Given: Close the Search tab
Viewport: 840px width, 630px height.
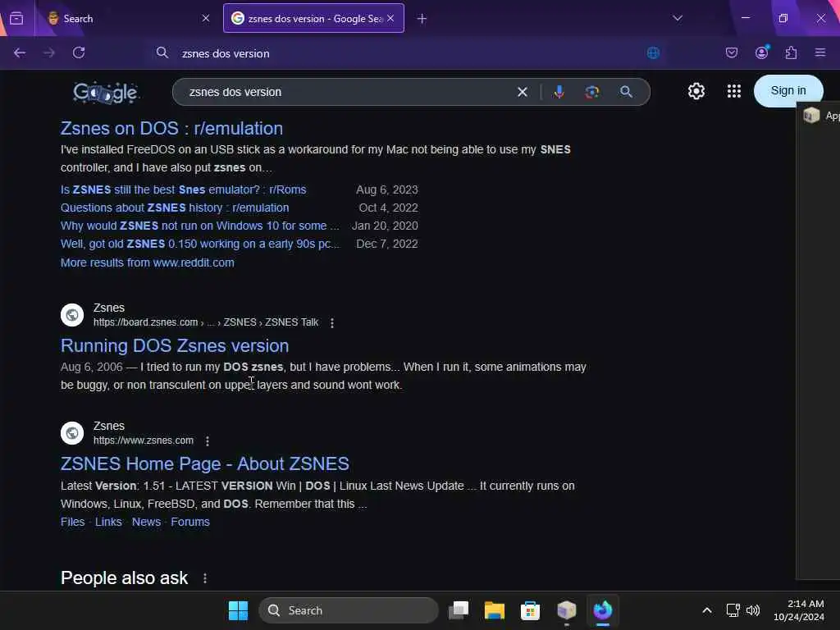Looking at the screenshot, I should click(x=206, y=18).
